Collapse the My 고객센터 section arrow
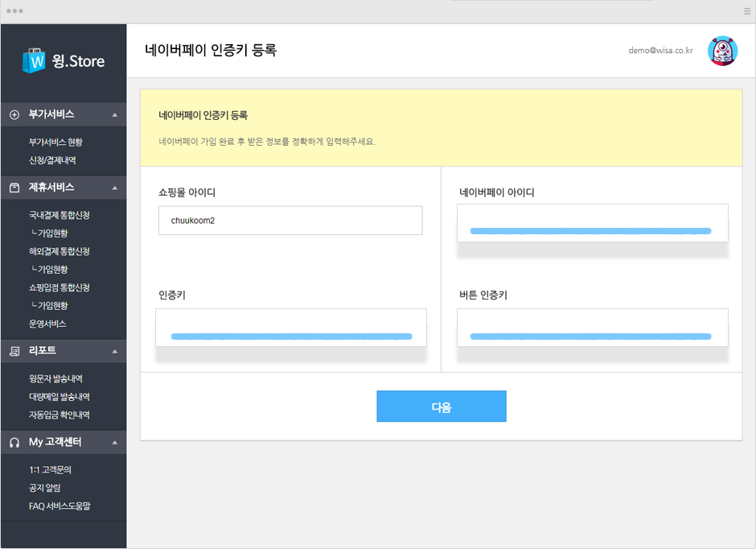Image resolution: width=756 pixels, height=549 pixels. 115,443
